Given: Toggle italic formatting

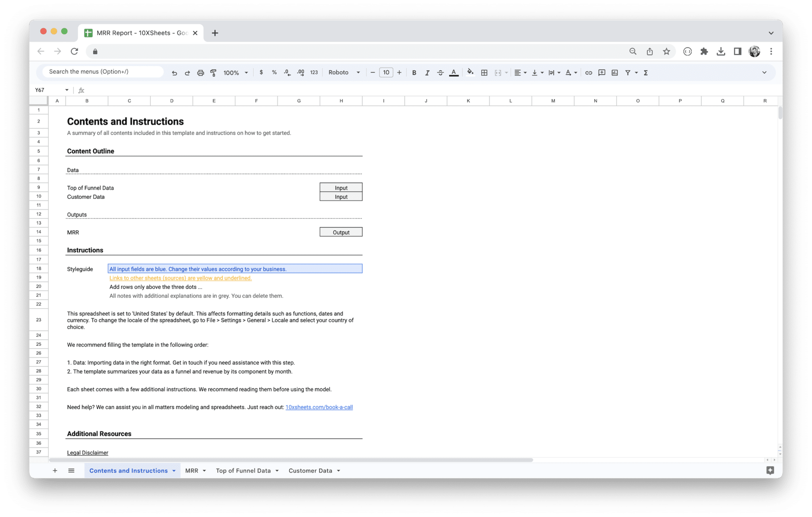Looking at the screenshot, I should pos(427,72).
